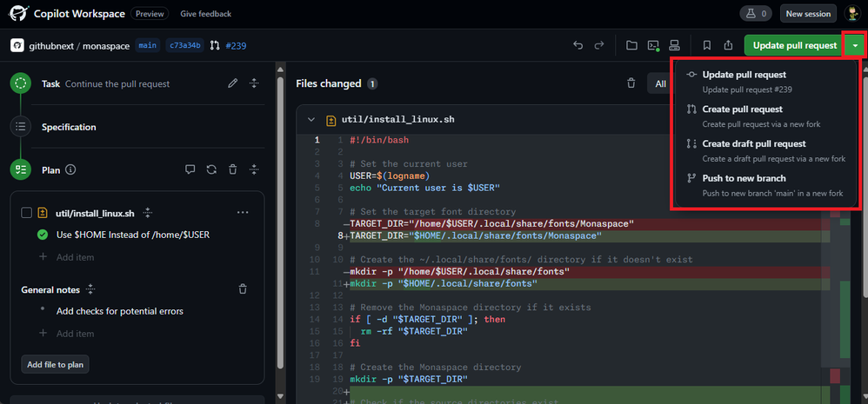Screen dimensions: 868x404
Task: Click the undo arrow icon
Action: (x=578, y=45)
